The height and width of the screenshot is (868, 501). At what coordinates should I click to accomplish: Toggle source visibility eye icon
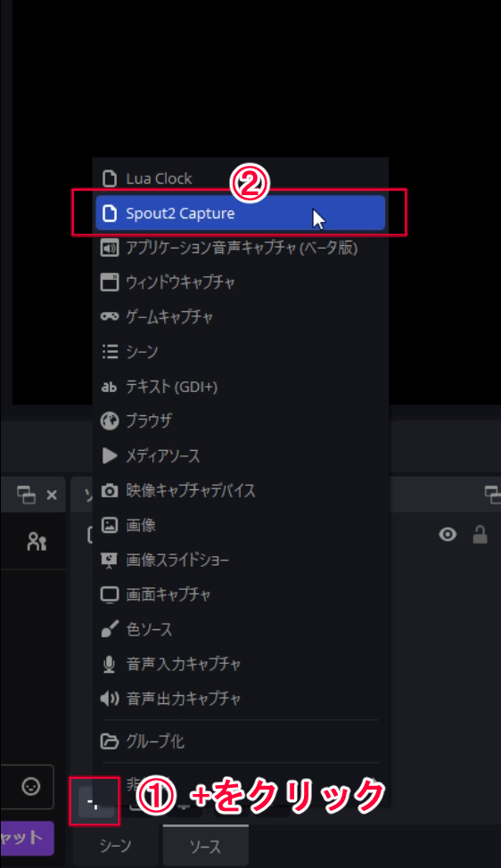(x=448, y=534)
